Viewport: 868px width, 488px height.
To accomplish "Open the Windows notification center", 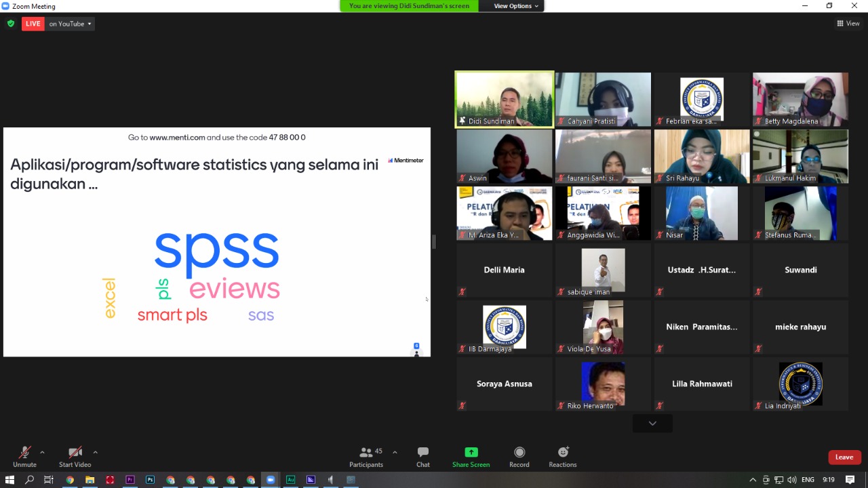I will coord(850,480).
